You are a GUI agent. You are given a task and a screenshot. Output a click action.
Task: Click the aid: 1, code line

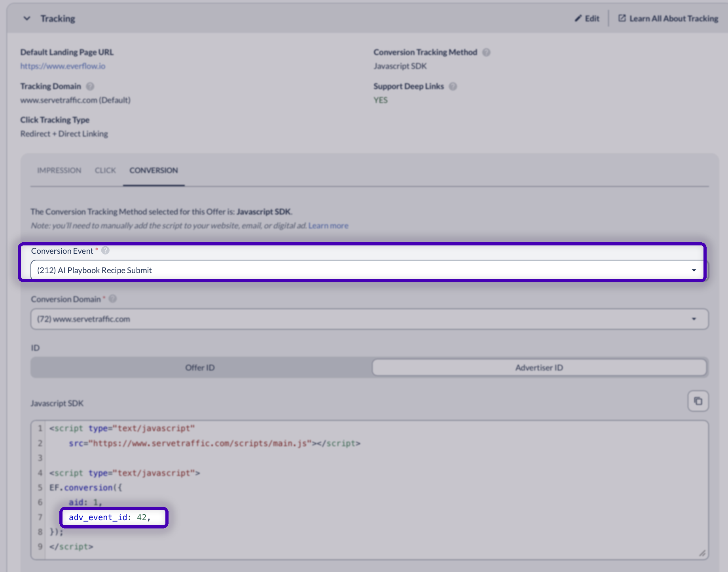[85, 502]
